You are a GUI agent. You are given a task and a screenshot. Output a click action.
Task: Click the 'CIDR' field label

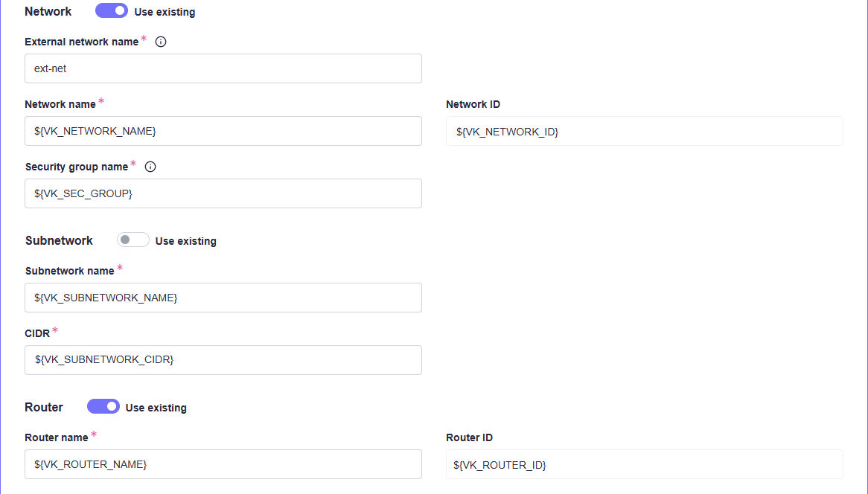point(37,333)
